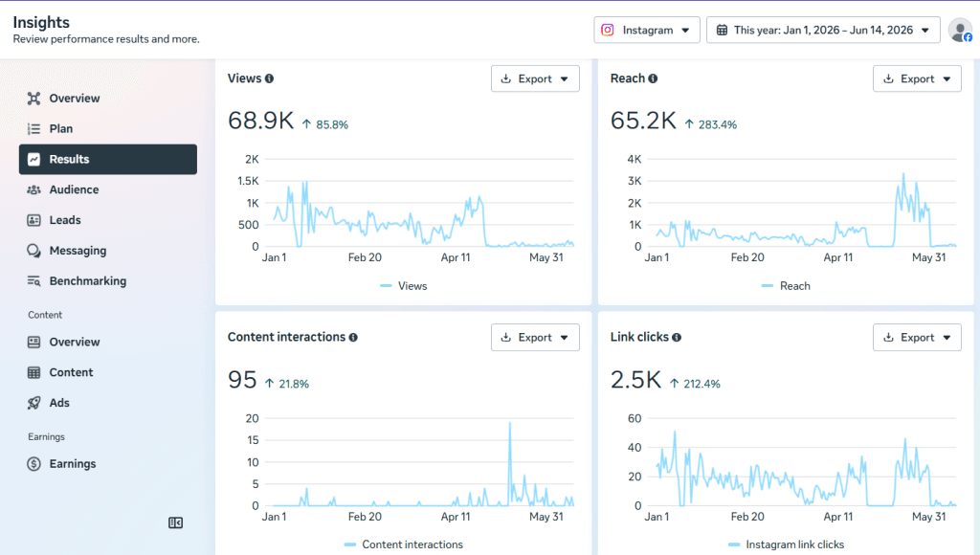Click the Reach info icon
980x555 pixels.
click(653, 78)
